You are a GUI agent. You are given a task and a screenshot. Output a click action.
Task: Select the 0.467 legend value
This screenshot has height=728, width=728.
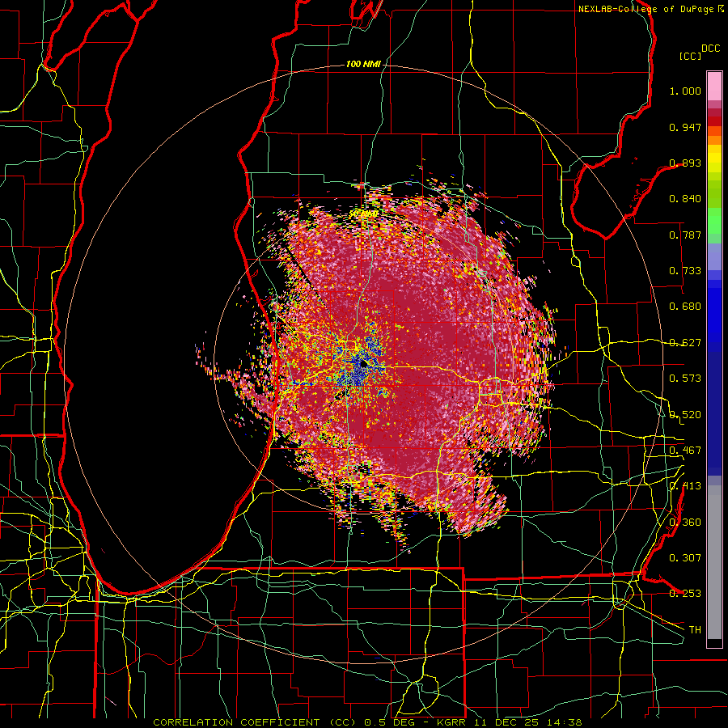[685, 451]
